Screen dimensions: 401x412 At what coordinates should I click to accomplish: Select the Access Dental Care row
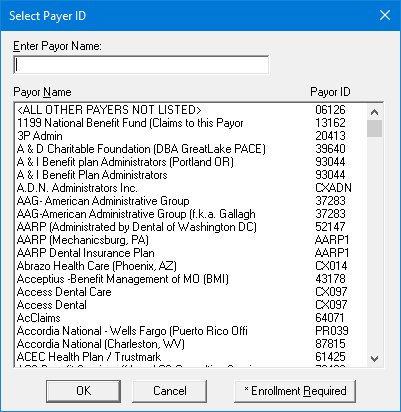pos(191,292)
